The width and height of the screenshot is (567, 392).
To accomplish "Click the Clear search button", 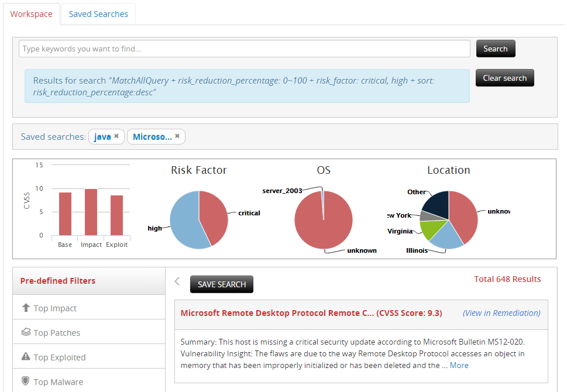I will (504, 78).
